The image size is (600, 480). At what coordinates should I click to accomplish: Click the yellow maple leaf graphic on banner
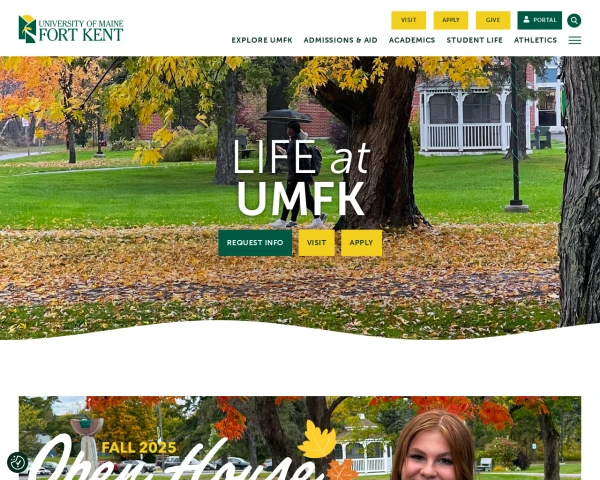point(317,439)
